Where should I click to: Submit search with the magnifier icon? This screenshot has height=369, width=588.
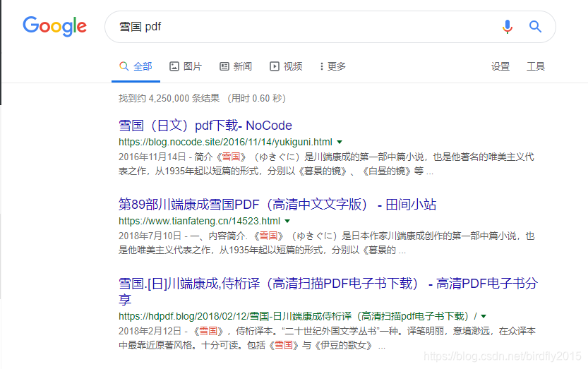[x=535, y=27]
